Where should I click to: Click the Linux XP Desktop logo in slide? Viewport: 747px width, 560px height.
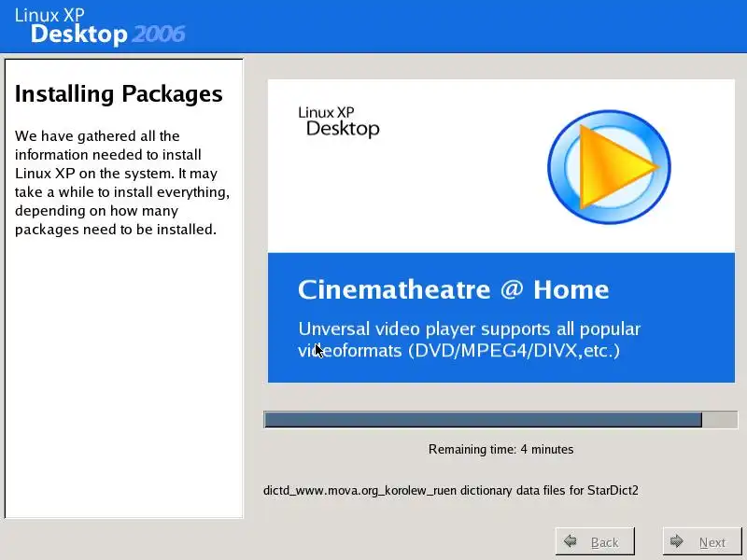click(339, 122)
